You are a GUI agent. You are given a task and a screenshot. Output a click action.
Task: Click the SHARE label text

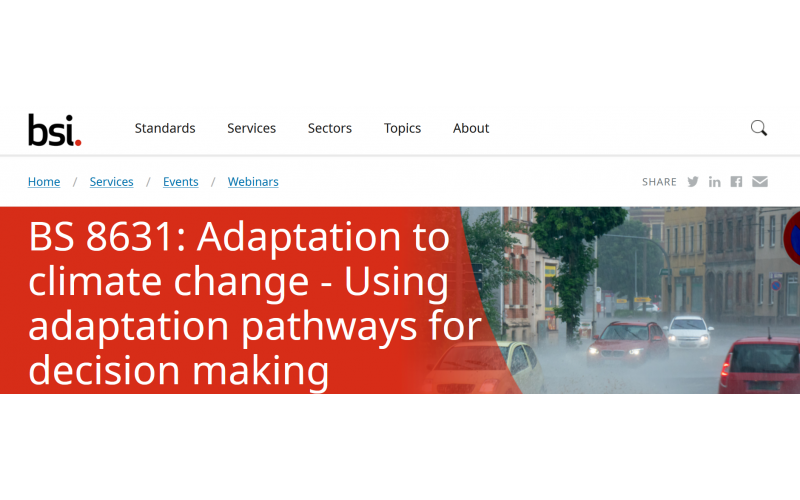[659, 182]
